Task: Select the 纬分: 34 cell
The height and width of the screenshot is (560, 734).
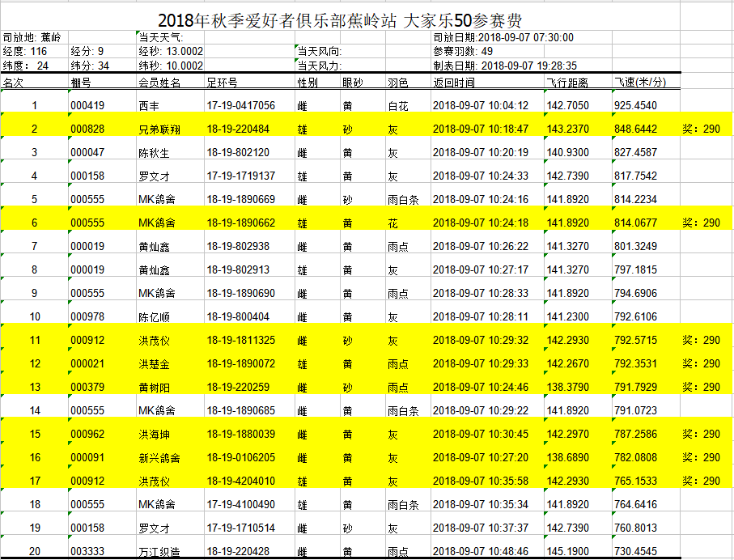Action: point(90,66)
